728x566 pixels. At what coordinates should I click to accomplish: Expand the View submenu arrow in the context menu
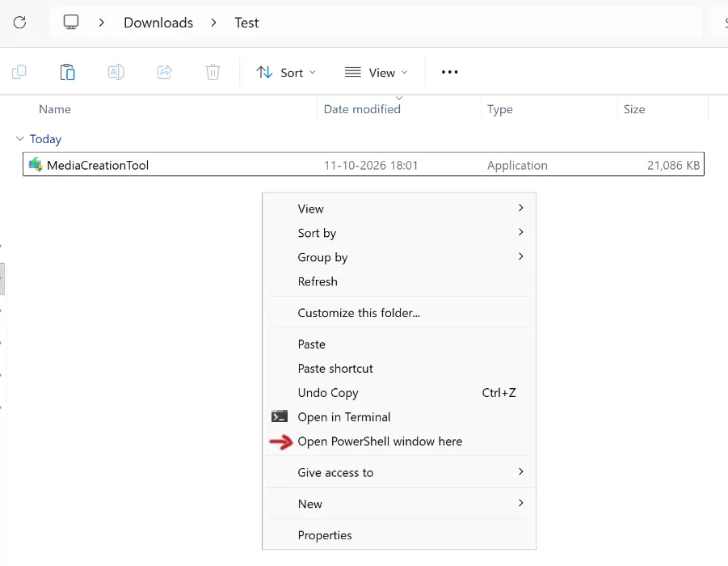point(520,208)
